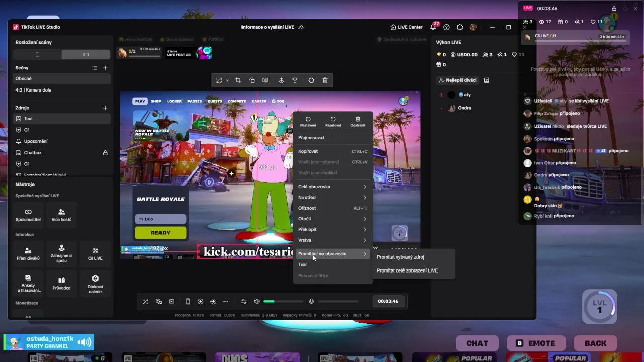Open the help question mark icon
The image size is (644, 362).
(446, 27)
